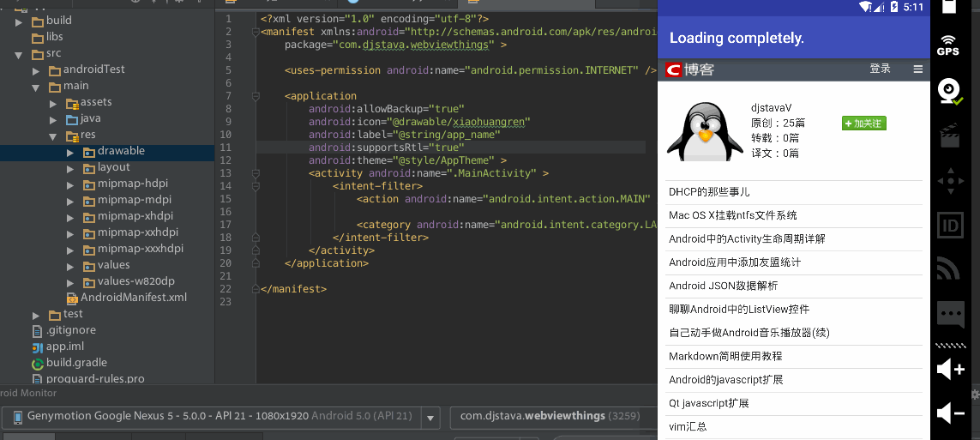The image size is (980, 440).
Task: Collapse the intent-filter fold marker on line 14
Action: 255,186
